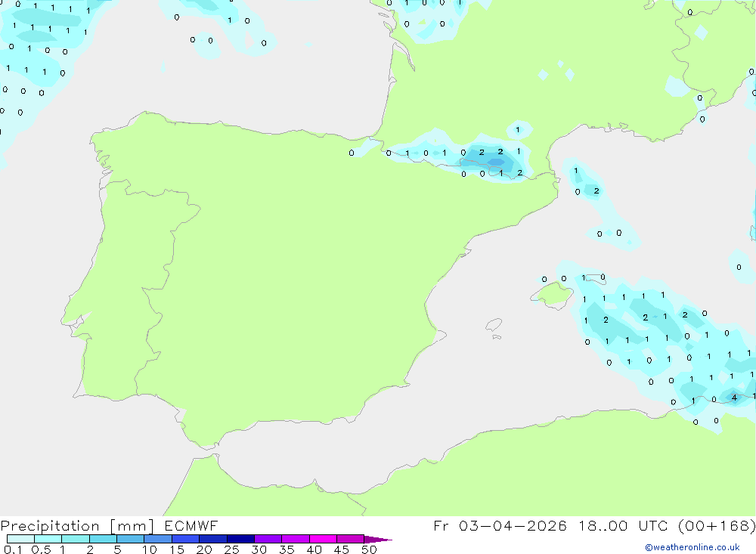Click the '[mm]' unit label
756x554 pixels.
(132, 526)
